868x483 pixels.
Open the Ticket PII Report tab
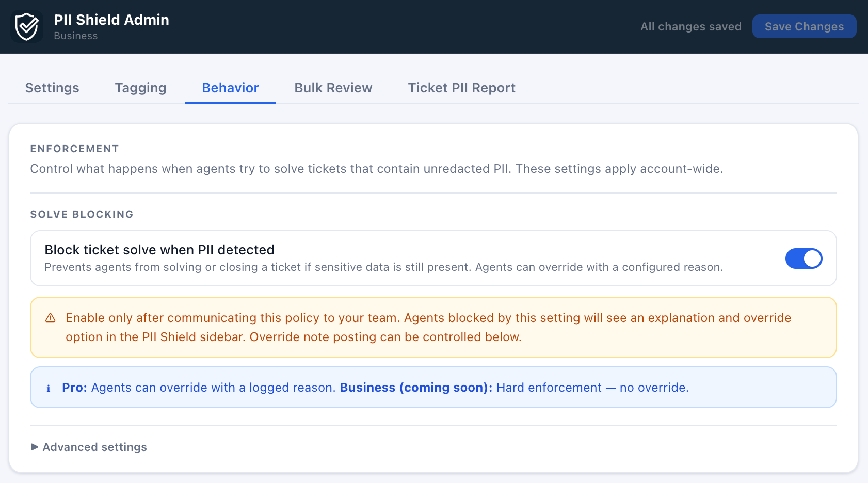pos(461,88)
